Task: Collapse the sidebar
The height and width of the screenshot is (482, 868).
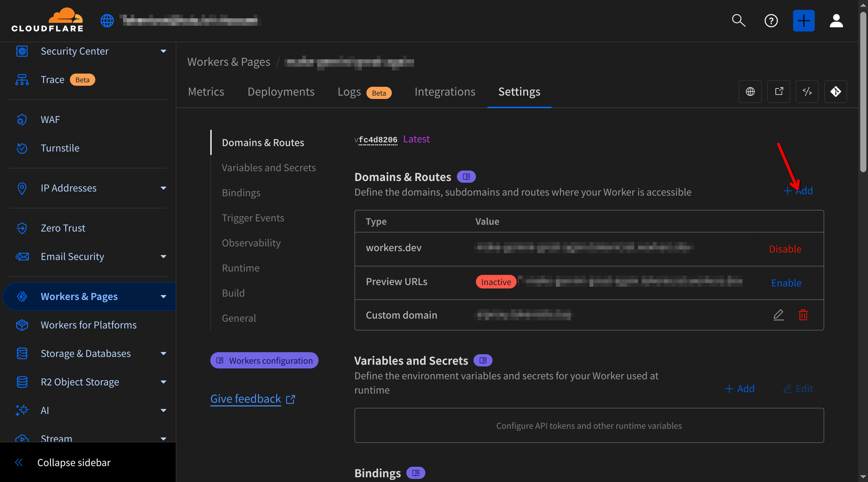Action: pos(63,463)
